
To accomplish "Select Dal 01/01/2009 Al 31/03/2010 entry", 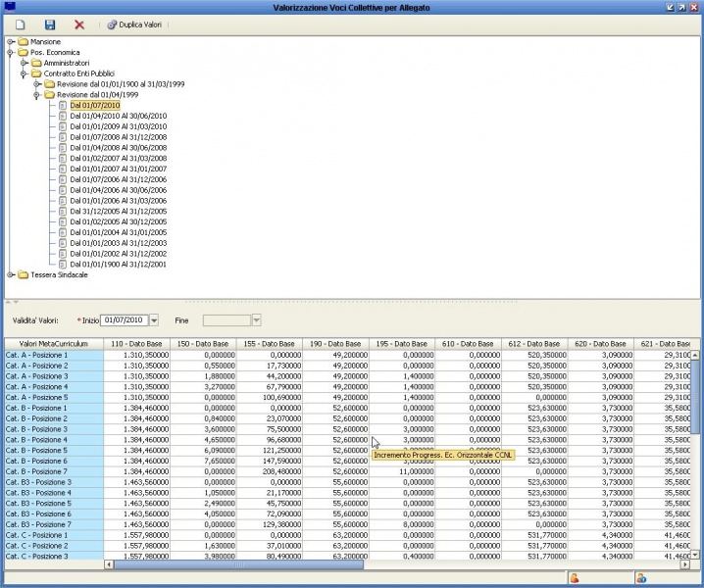I will click(x=118, y=126).
